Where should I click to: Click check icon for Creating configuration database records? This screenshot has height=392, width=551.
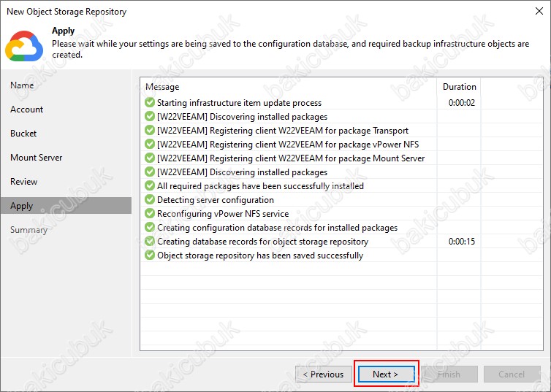(x=150, y=228)
